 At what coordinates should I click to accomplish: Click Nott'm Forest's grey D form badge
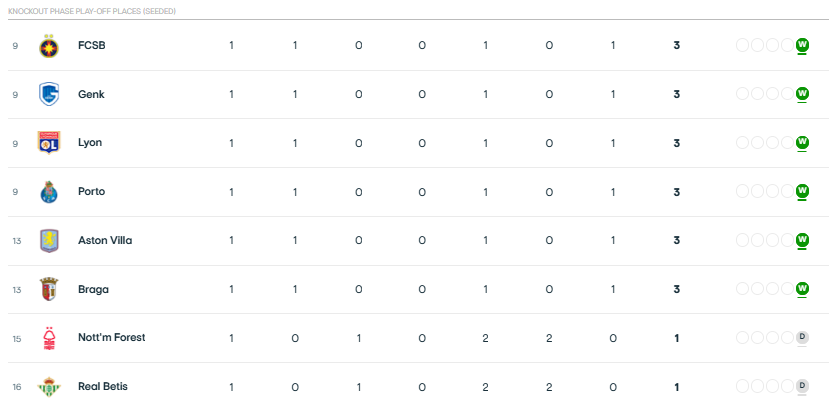click(x=803, y=337)
